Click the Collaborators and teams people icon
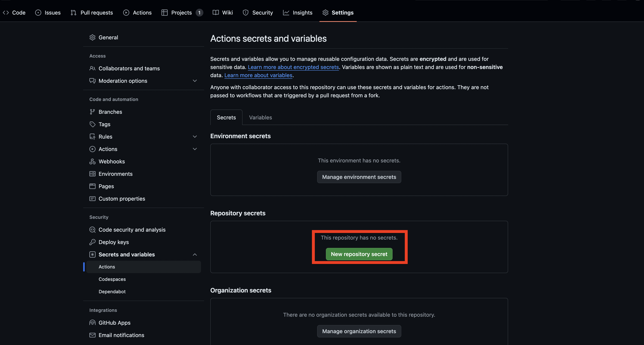The image size is (644, 345). pos(92,68)
